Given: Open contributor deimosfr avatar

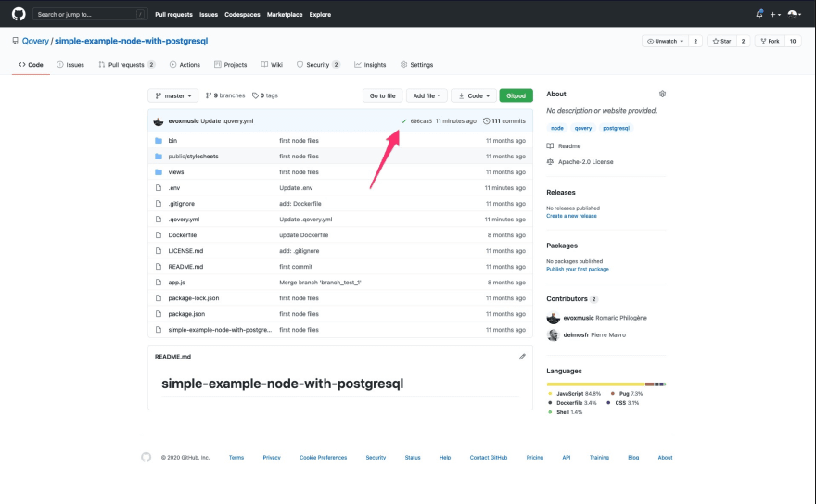Looking at the screenshot, I should tap(553, 335).
